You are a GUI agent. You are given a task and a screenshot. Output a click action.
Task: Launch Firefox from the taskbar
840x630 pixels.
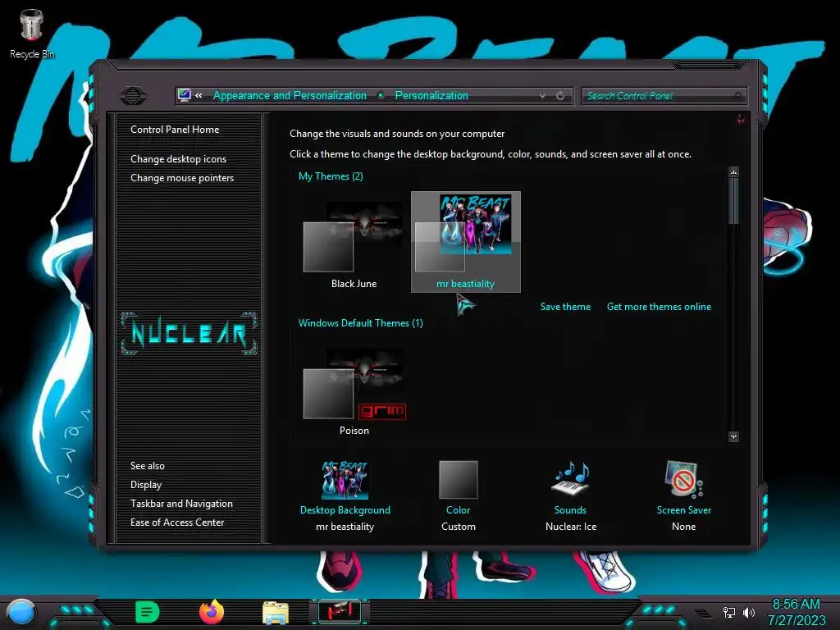tap(212, 612)
